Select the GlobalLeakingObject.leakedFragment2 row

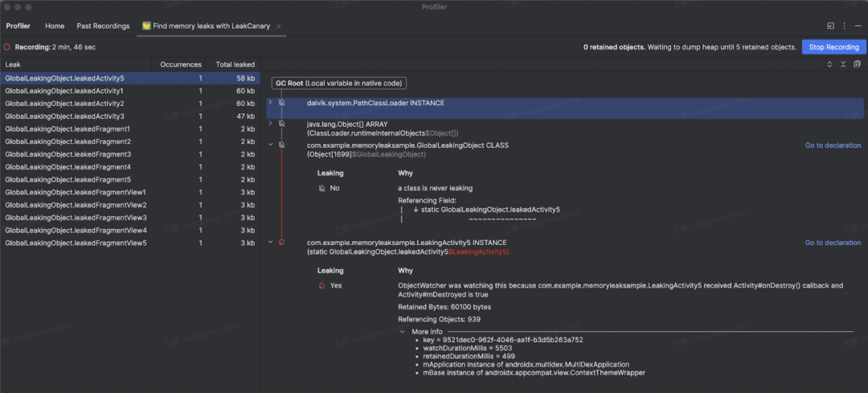point(130,141)
